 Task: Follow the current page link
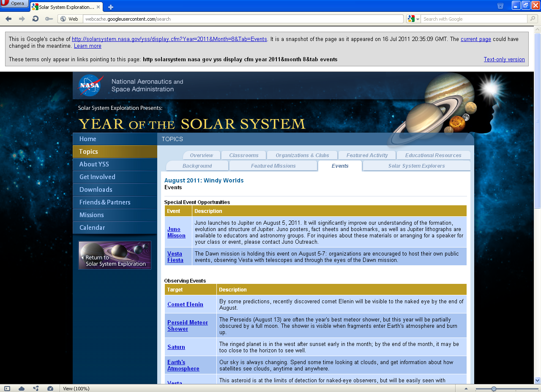tap(476, 39)
